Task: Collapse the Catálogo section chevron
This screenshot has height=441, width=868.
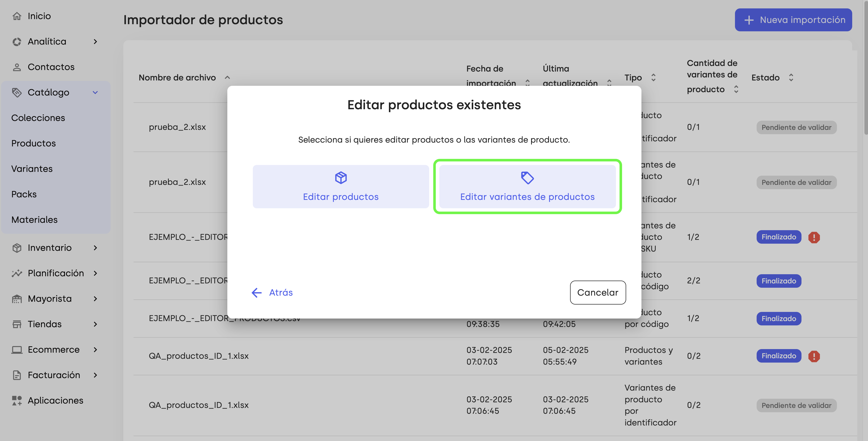Action: tap(95, 92)
